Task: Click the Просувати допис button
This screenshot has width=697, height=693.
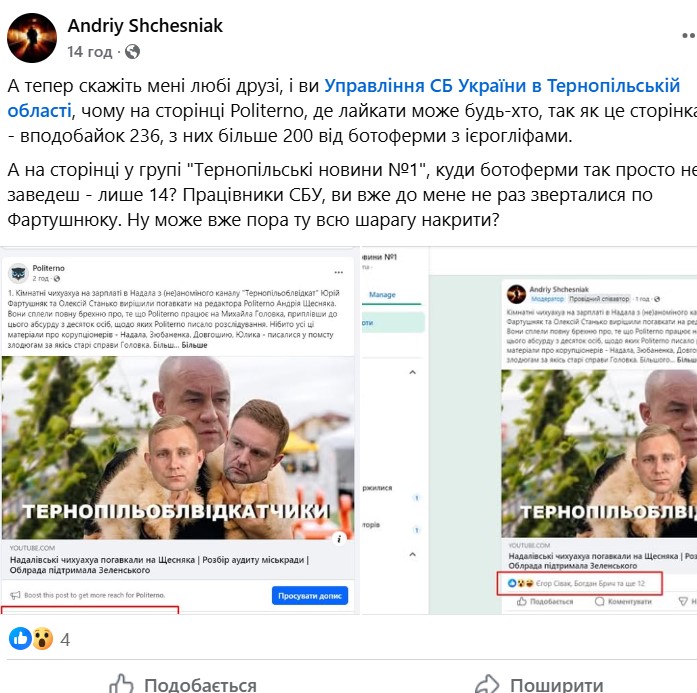Action: 310,596
